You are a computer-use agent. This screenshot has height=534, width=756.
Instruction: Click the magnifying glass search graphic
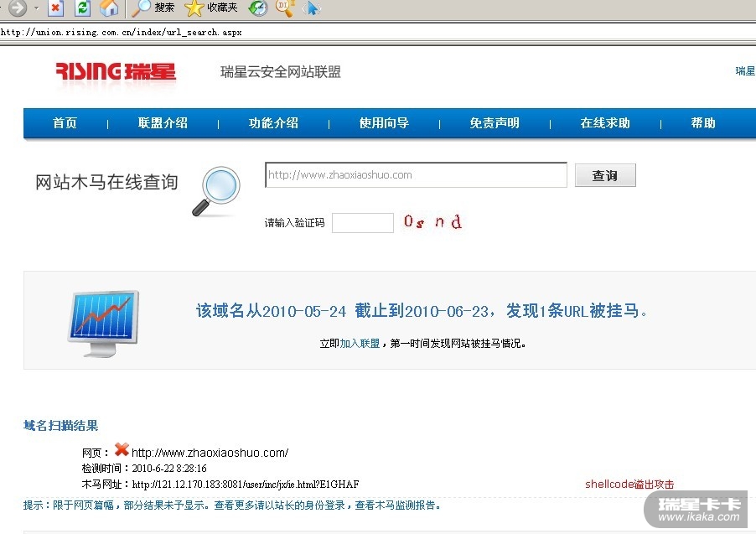tap(216, 191)
